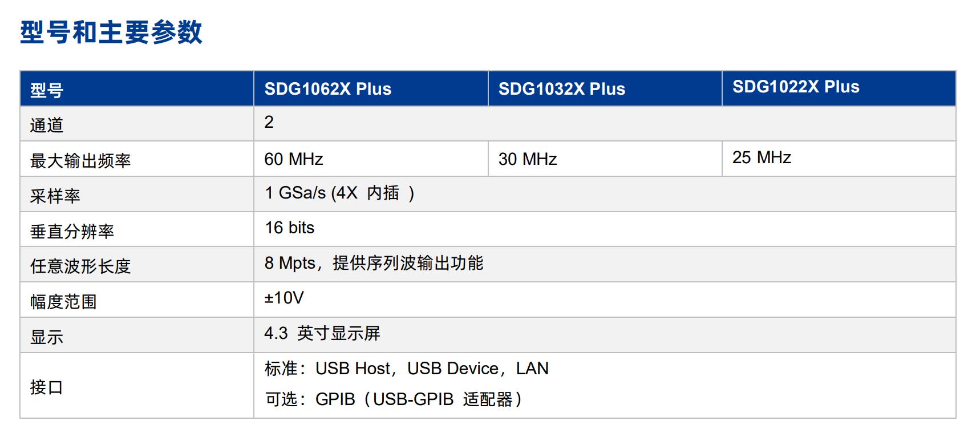Click the 25 MHz frequency cell

[761, 157]
